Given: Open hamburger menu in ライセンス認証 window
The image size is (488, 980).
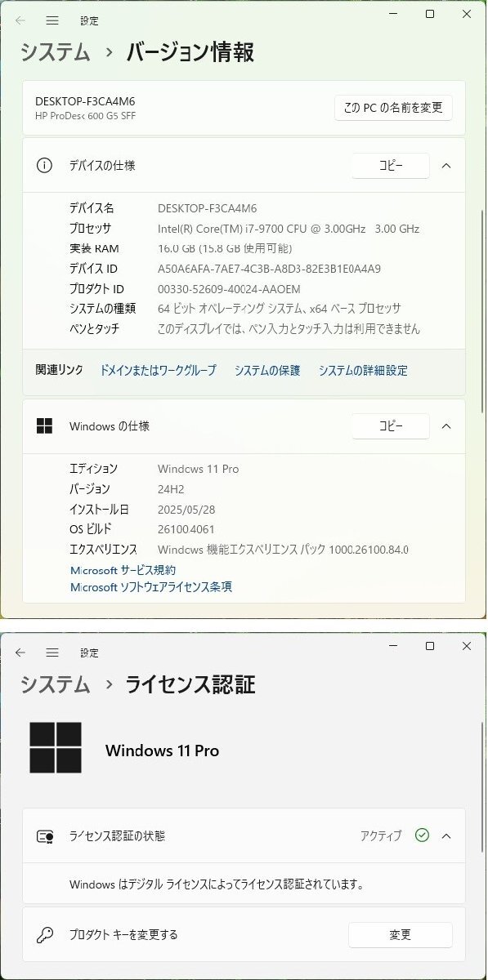Looking at the screenshot, I should [52, 653].
